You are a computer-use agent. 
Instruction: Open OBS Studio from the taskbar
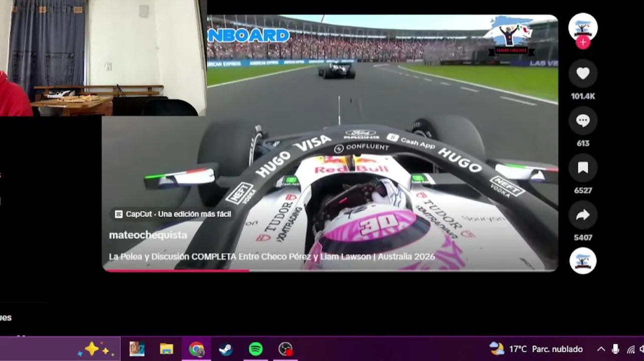coord(285,349)
